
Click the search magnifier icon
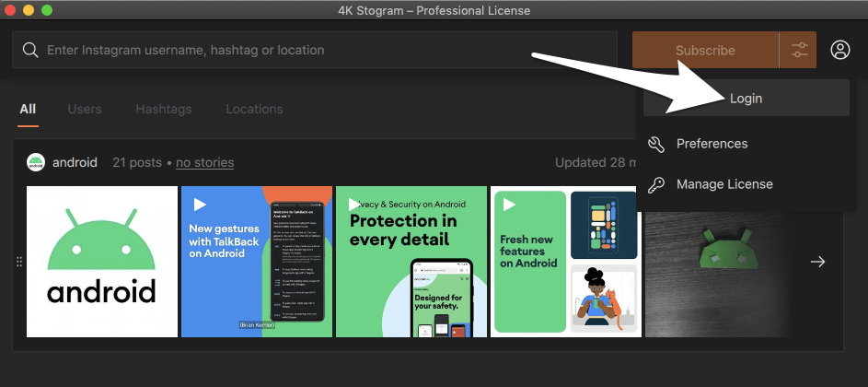click(x=30, y=50)
